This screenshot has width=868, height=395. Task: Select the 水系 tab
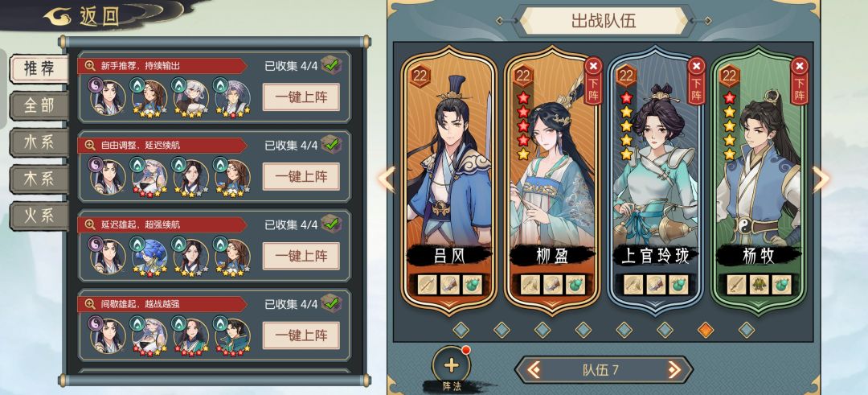(x=39, y=142)
